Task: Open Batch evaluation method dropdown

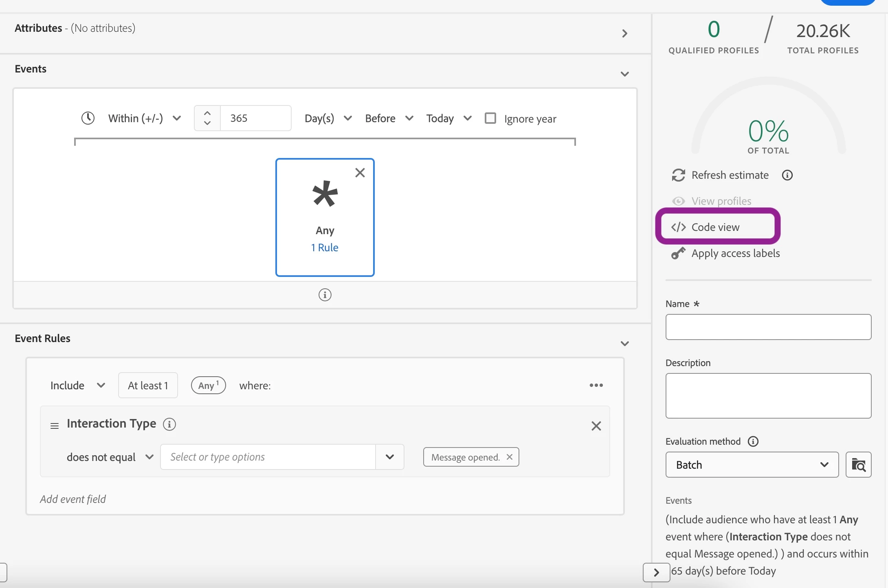Action: point(752,465)
